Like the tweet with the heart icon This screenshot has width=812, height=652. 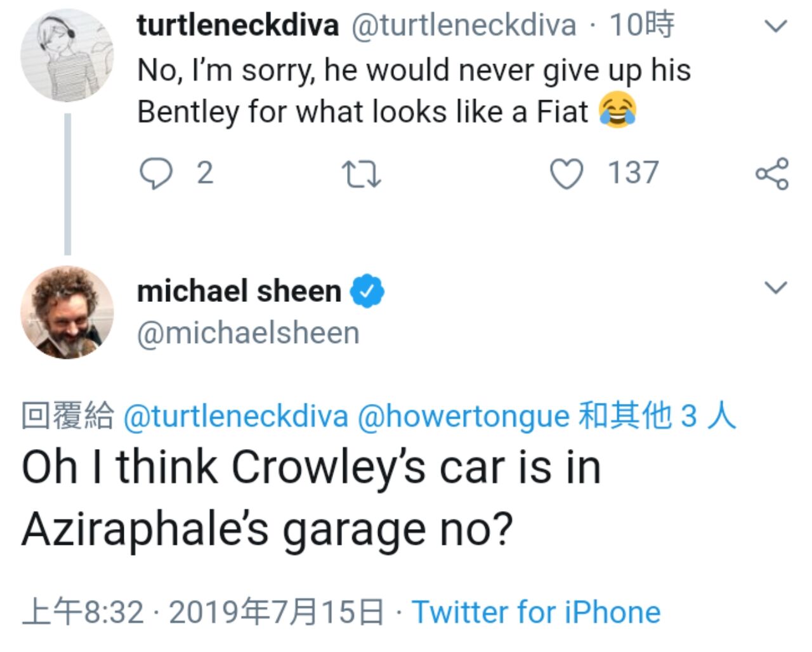point(566,174)
